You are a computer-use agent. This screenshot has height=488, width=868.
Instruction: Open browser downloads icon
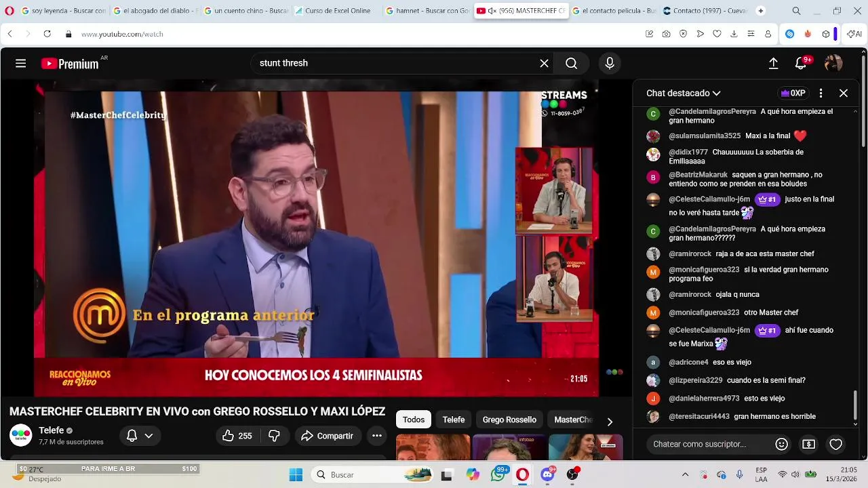coord(734,34)
